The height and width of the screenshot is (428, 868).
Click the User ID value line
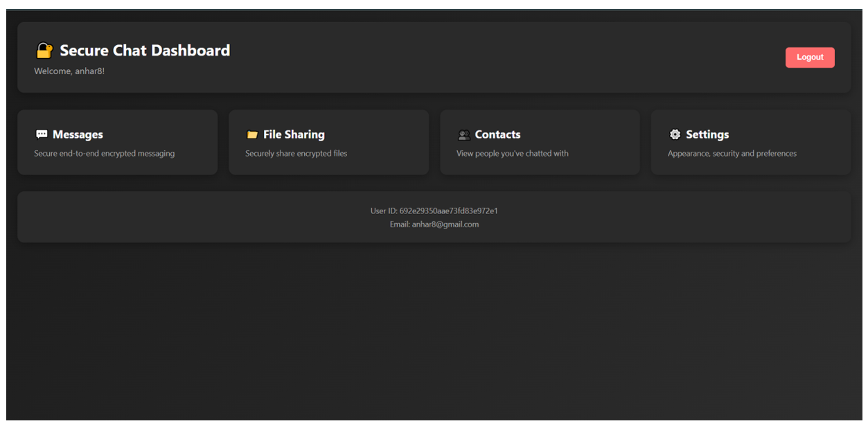pos(434,211)
